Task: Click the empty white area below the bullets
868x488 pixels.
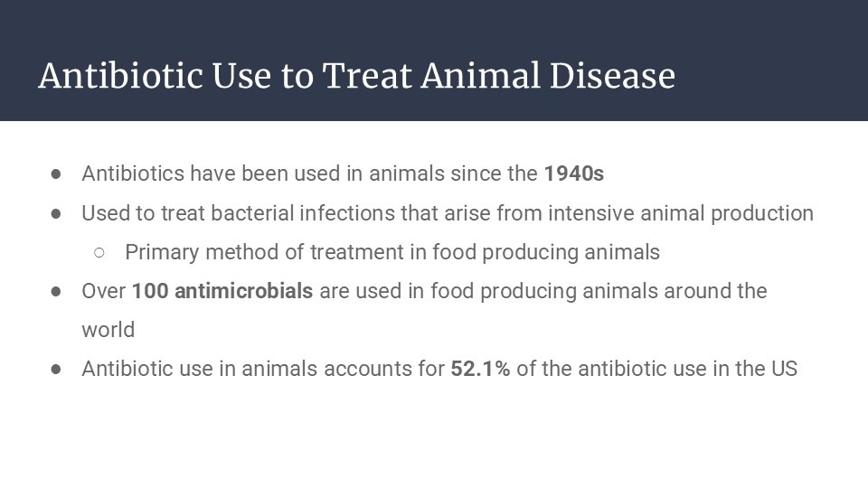Action: (x=434, y=434)
